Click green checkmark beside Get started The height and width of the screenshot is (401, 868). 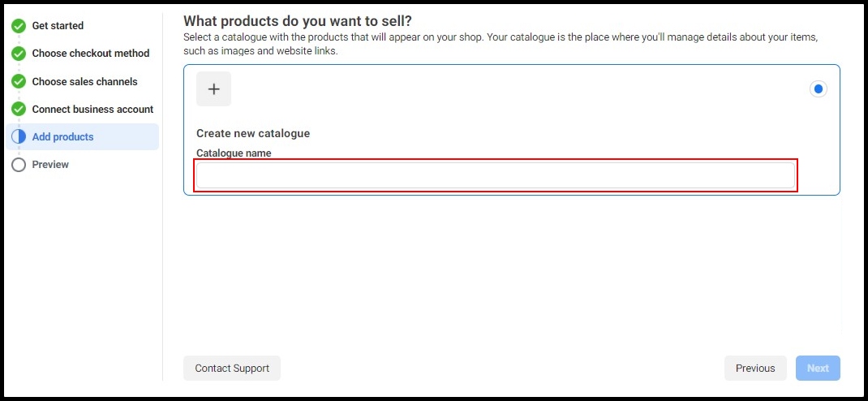pyautogui.click(x=19, y=25)
